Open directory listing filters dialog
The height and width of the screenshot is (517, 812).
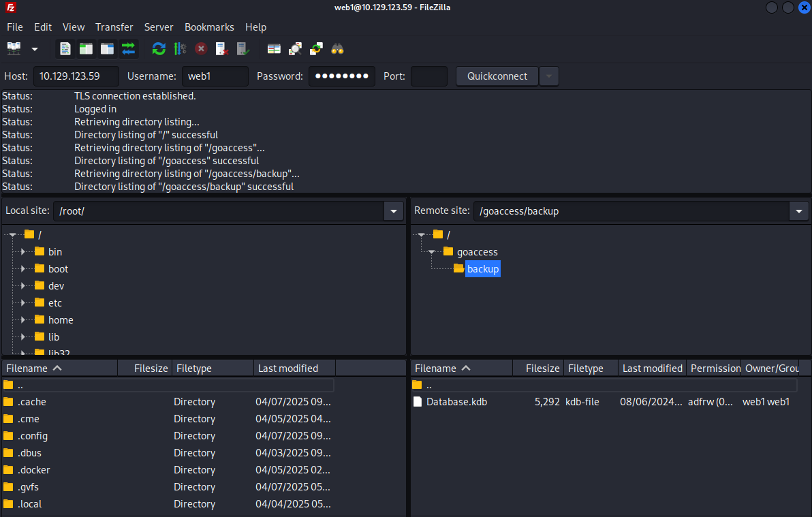[274, 48]
